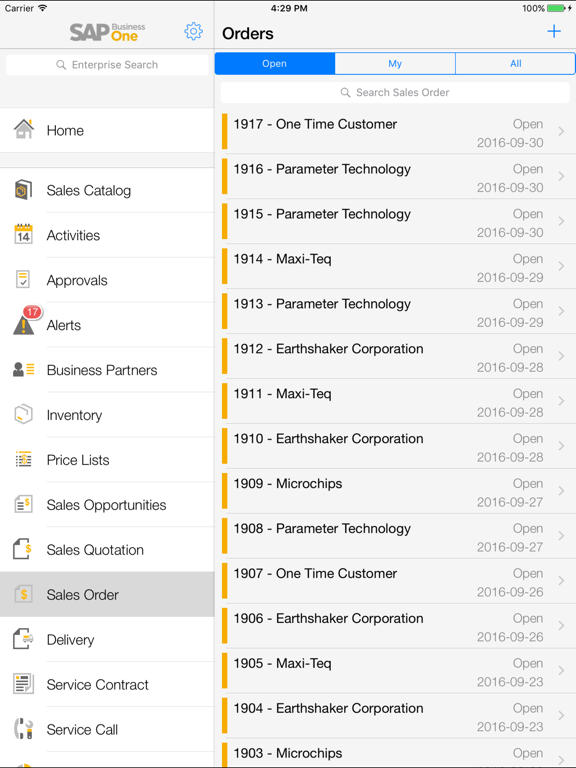Viewport: 576px width, 768px height.
Task: Switch to the My orders tab
Action: (395, 64)
